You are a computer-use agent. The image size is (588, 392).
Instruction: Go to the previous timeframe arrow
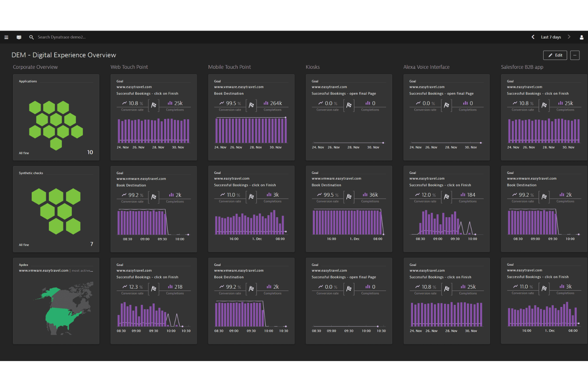[x=533, y=37]
